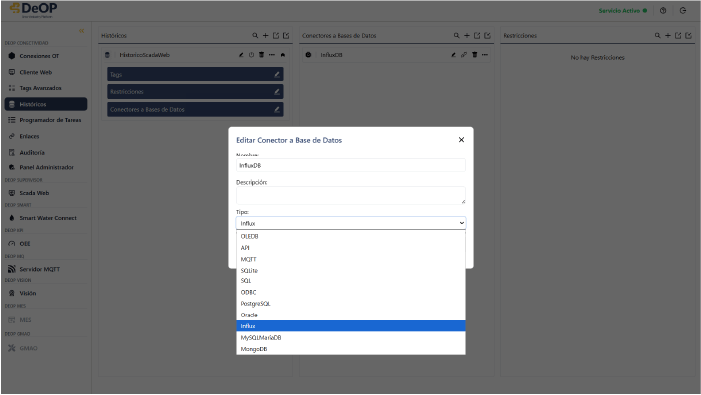The image size is (701, 395).
Task: Open OEE in the sidebar
Action: click(x=46, y=244)
